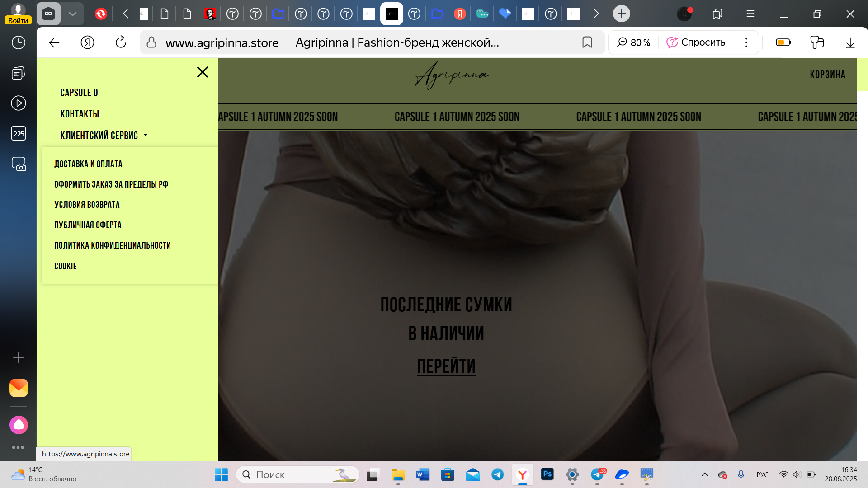Reload the page
This screenshot has width=868, height=488.
[x=121, y=42]
